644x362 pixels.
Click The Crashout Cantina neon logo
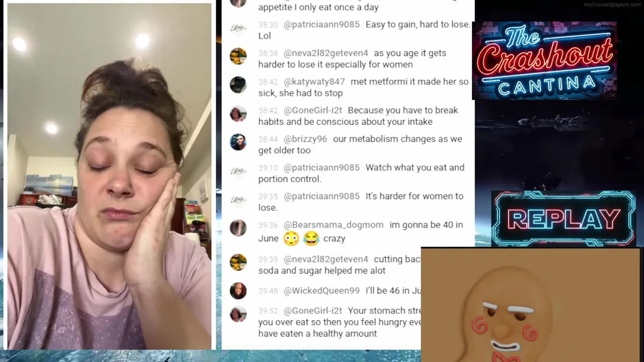[544, 60]
